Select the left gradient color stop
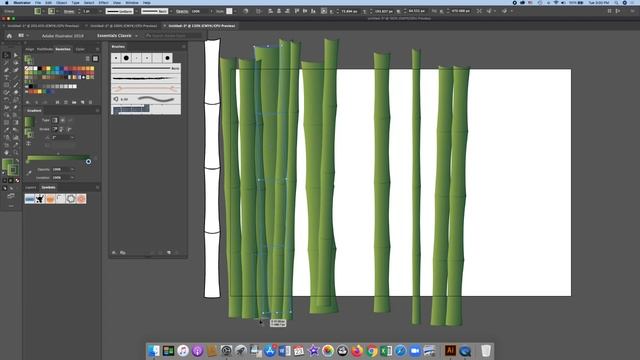This screenshot has width=640, height=360. pyautogui.click(x=27, y=162)
